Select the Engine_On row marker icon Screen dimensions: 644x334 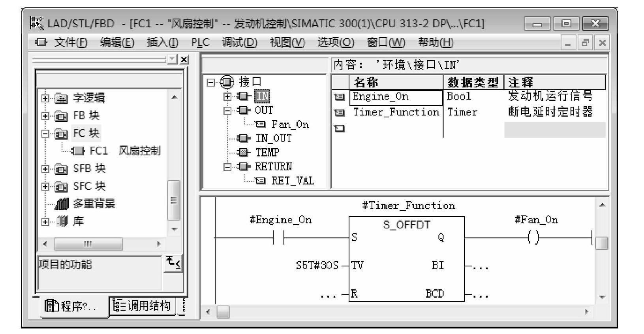click(340, 97)
